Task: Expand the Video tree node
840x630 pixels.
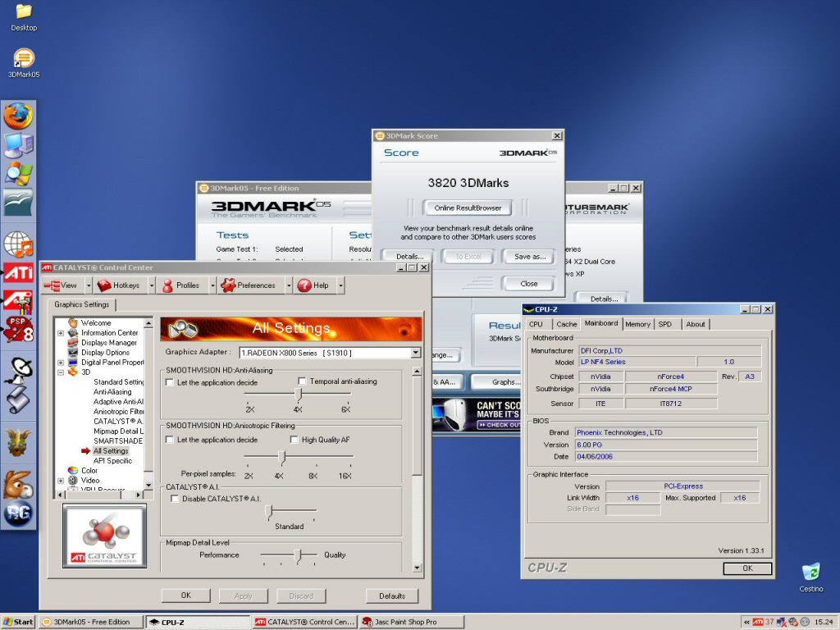Action: point(61,481)
